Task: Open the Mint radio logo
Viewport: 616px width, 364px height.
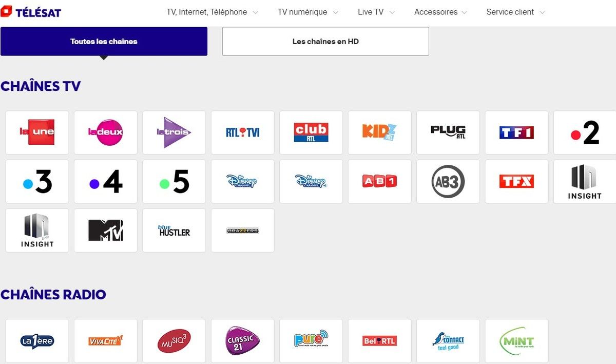Action: tap(517, 341)
